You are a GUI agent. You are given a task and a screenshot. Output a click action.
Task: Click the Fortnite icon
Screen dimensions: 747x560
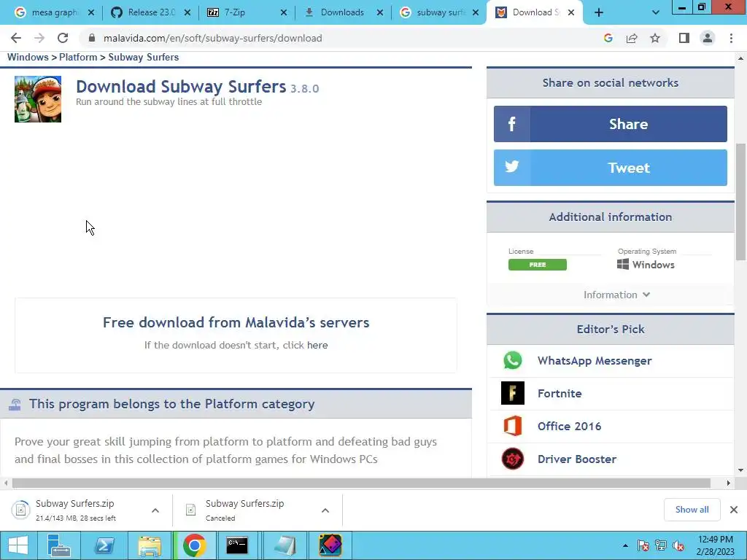pyautogui.click(x=513, y=393)
